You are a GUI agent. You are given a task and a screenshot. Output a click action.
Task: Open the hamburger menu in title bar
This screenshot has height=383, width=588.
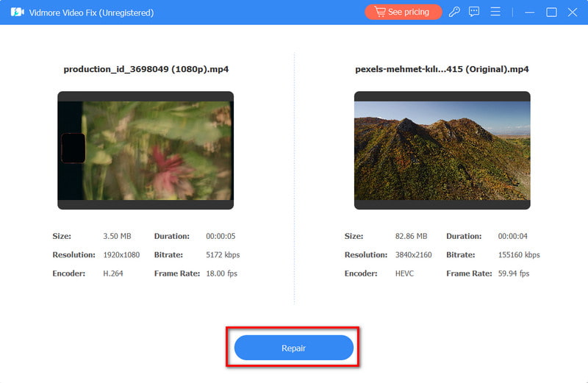click(x=495, y=12)
